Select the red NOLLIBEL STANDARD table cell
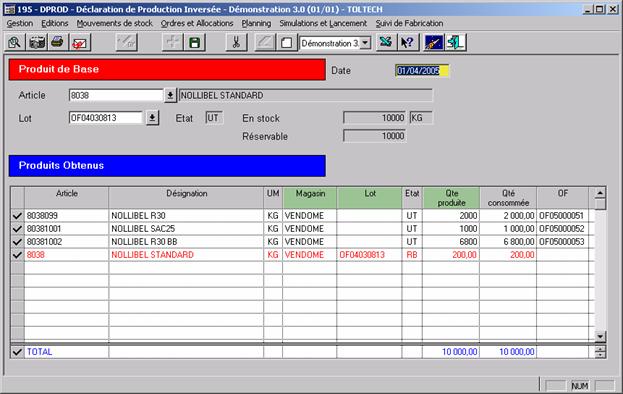Screen dimensions: 623x394 click(x=186, y=255)
